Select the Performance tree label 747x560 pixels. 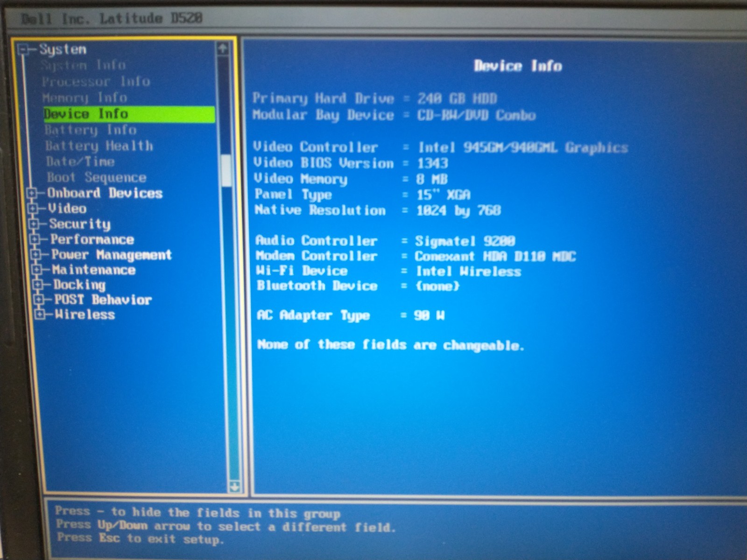coord(92,240)
